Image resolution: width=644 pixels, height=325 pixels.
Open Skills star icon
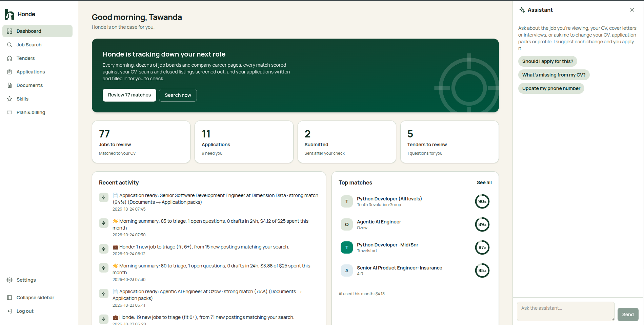tap(9, 99)
